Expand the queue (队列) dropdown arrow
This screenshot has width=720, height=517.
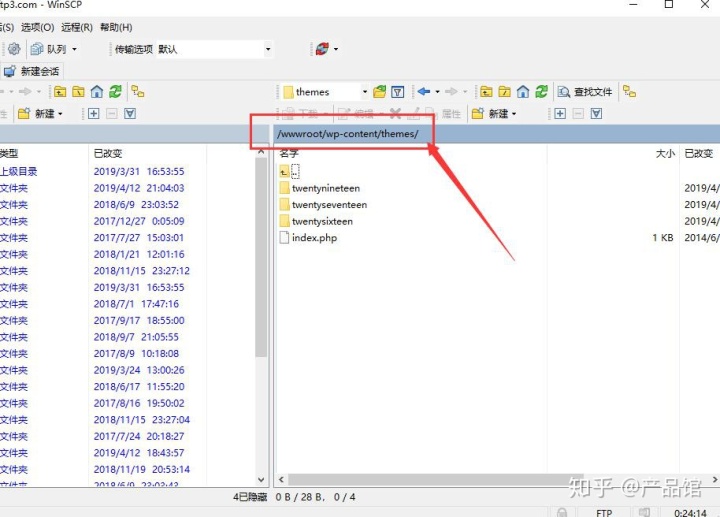point(74,49)
